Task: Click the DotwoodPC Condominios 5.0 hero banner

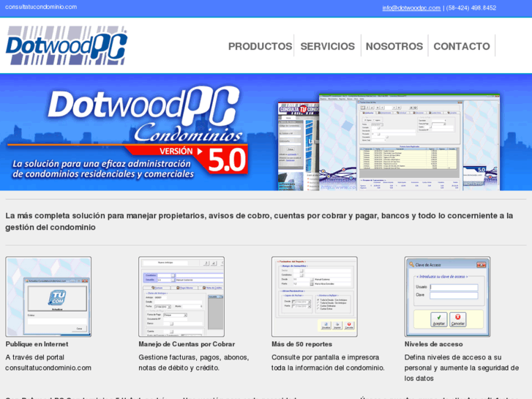Action: click(x=266, y=133)
